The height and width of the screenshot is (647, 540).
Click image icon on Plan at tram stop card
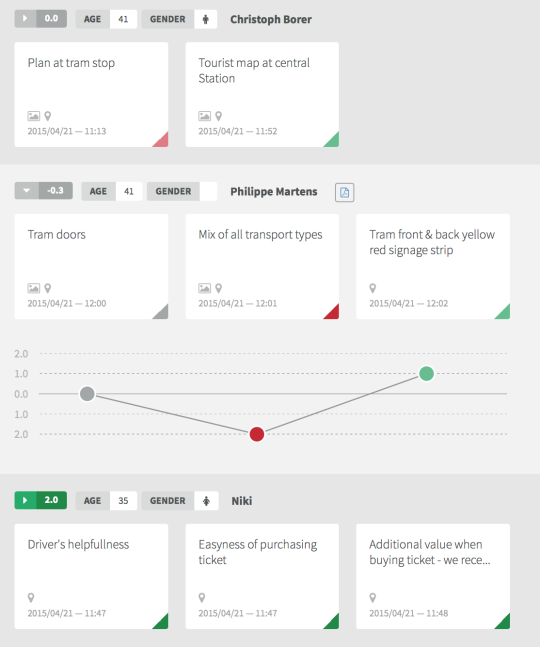coord(33,116)
